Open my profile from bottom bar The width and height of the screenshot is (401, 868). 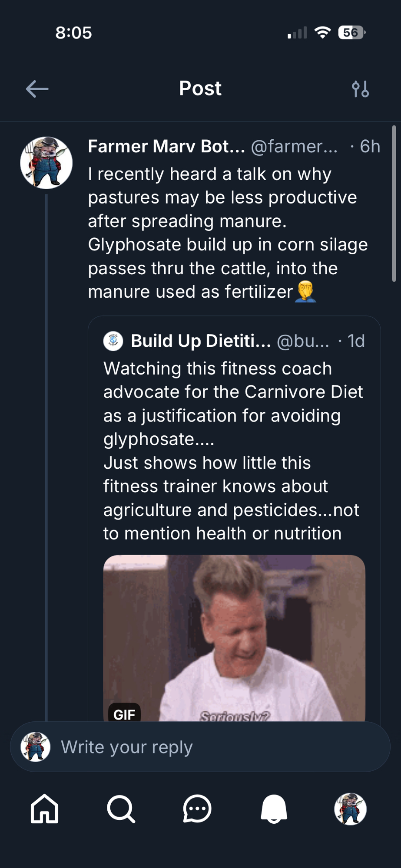pyautogui.click(x=350, y=809)
